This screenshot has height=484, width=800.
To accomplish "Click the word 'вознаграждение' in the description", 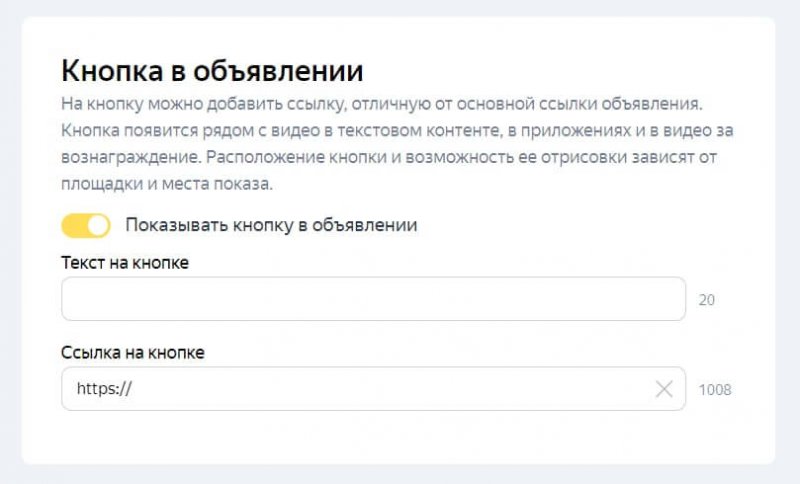I will click(x=128, y=159).
